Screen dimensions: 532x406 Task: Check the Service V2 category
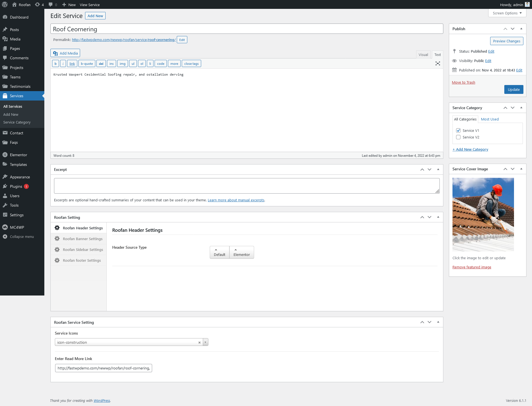click(x=458, y=137)
